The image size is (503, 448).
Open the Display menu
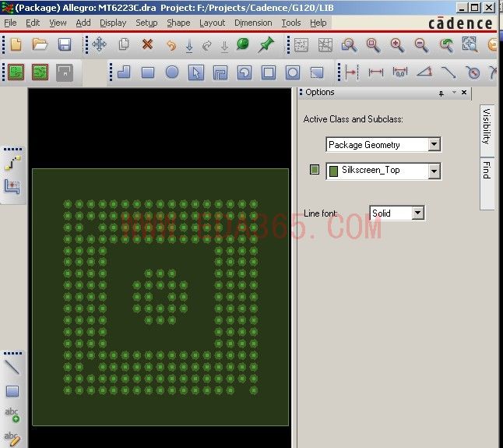tap(113, 23)
